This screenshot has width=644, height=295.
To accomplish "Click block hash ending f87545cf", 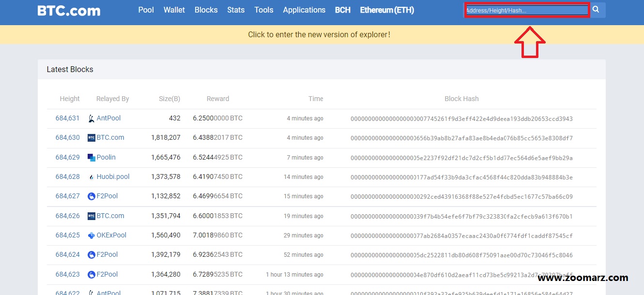I will (461, 236).
